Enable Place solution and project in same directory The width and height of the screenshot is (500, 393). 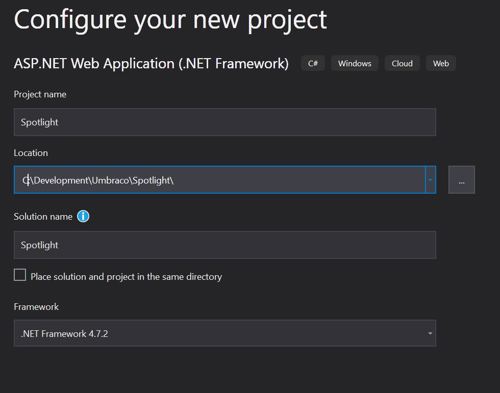[x=20, y=275]
